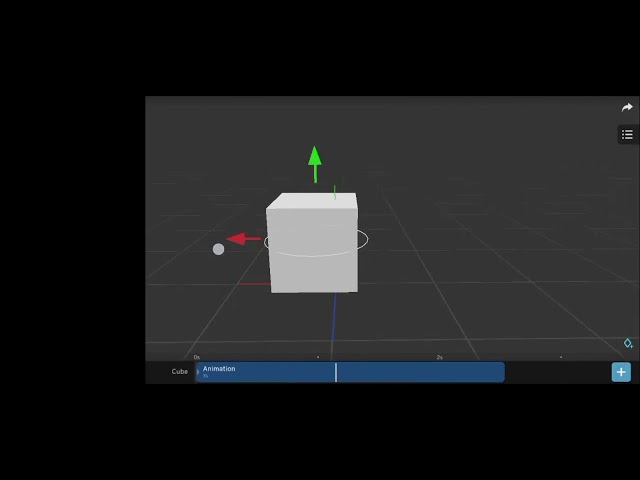Click the 0s mark on the time ruler
Viewport: 640px width, 480px height.
point(197,357)
